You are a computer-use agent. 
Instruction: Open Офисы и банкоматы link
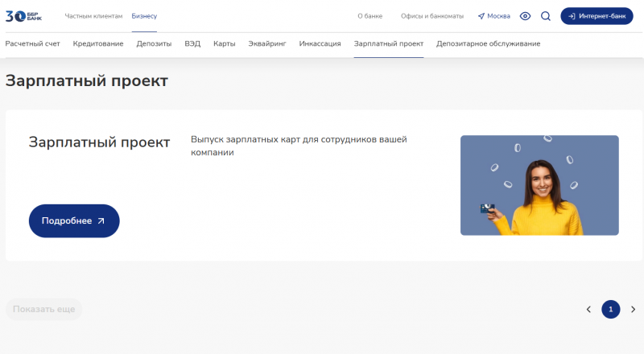tap(432, 16)
